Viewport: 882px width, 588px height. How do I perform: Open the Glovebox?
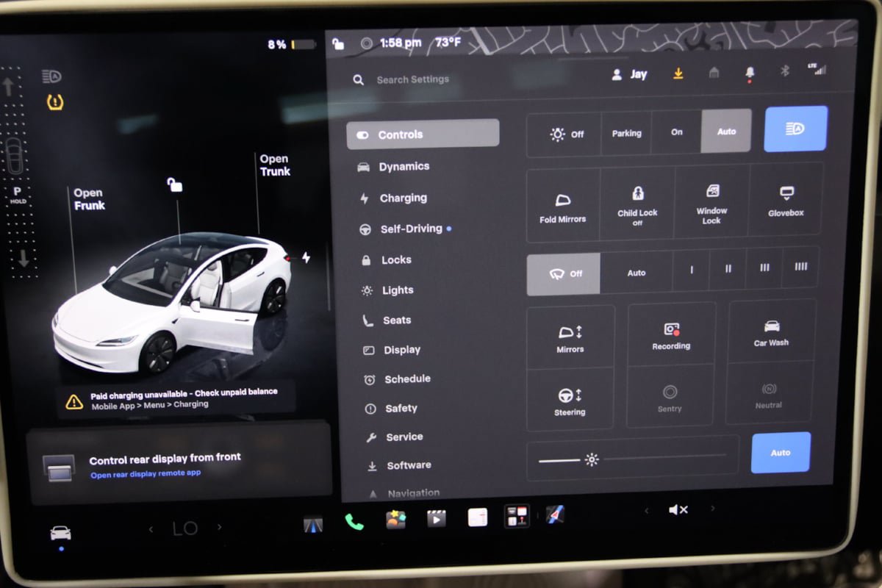pos(786,201)
